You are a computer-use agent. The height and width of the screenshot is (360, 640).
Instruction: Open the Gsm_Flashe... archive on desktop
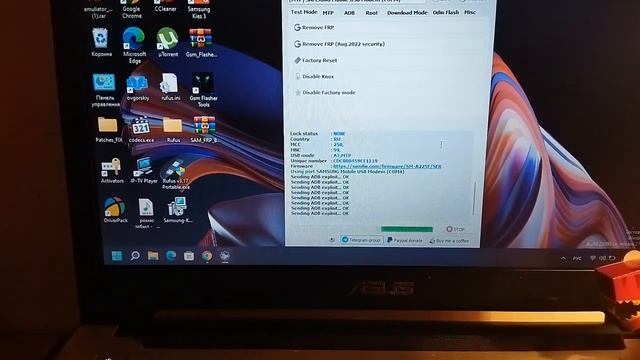(201, 42)
